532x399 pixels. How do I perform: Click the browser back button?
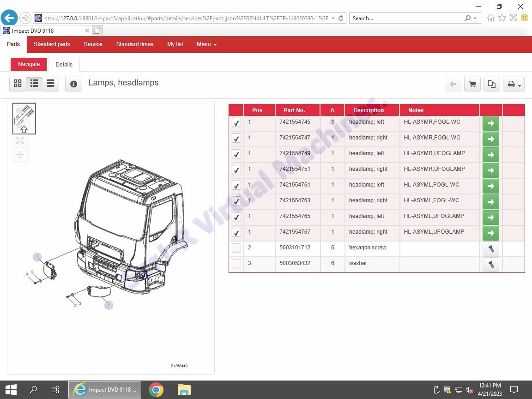click(9, 18)
